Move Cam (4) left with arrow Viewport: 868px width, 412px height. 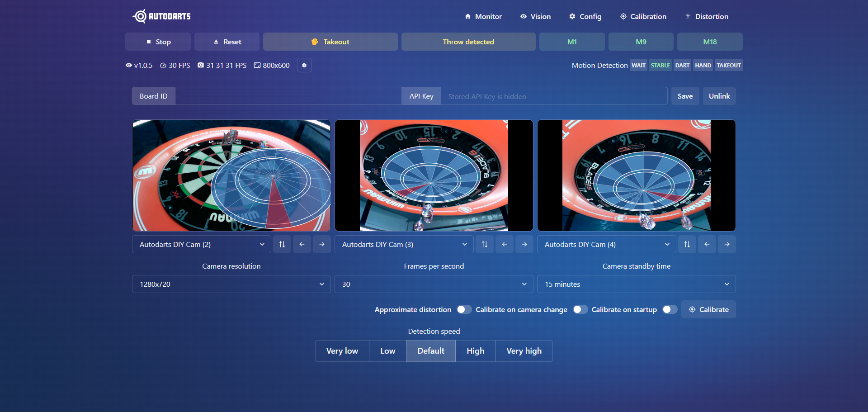point(707,244)
